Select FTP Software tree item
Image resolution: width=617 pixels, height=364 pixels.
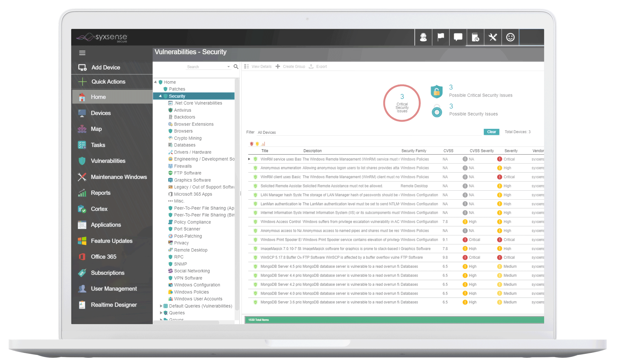(x=185, y=173)
